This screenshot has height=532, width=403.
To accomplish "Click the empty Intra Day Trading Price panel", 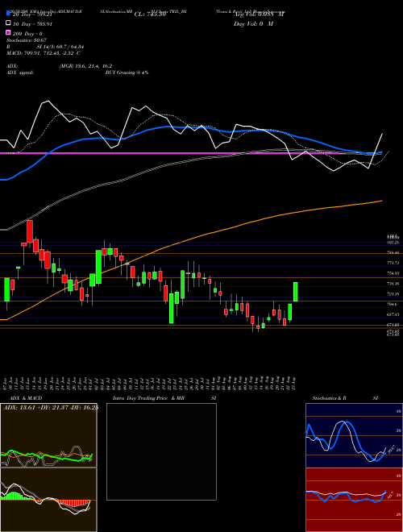I will [161, 451].
